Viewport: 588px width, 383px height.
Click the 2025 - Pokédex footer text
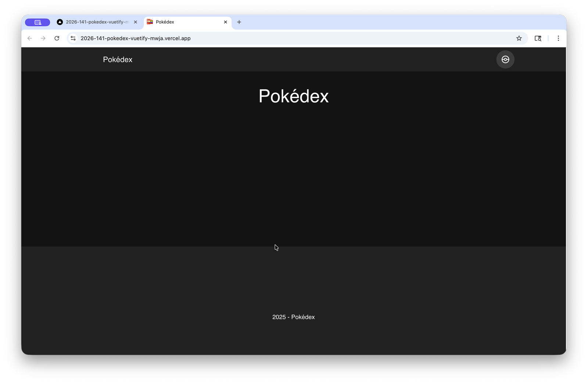point(293,317)
